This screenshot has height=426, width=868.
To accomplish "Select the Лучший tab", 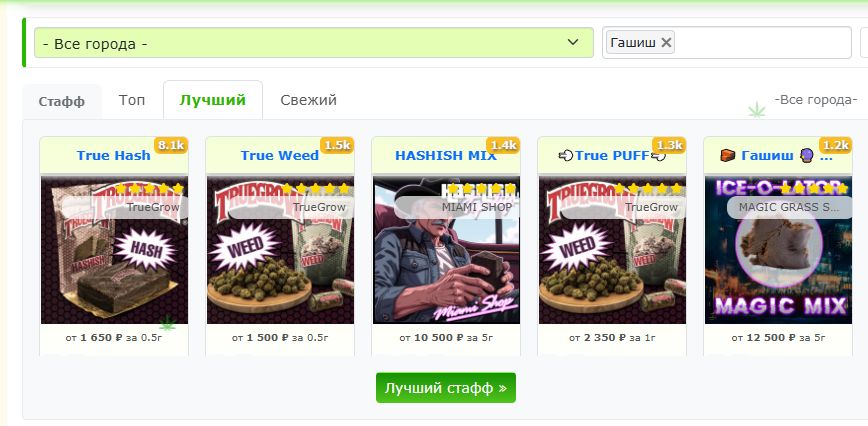I will click(213, 100).
